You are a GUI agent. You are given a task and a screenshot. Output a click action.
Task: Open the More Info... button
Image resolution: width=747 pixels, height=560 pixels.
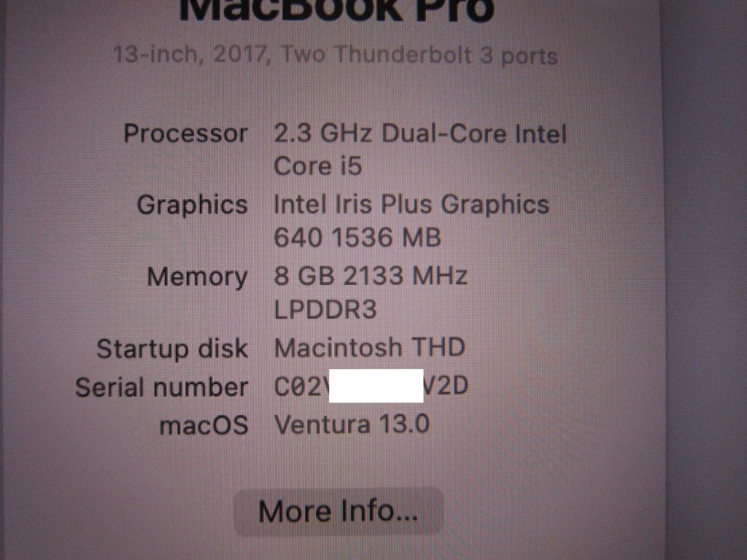pos(338,511)
